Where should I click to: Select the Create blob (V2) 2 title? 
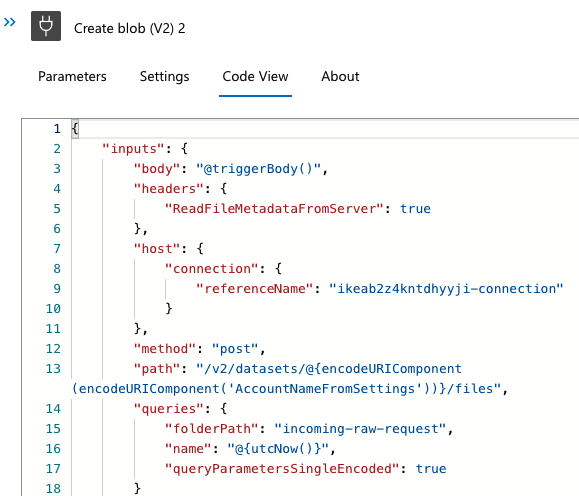pos(130,28)
